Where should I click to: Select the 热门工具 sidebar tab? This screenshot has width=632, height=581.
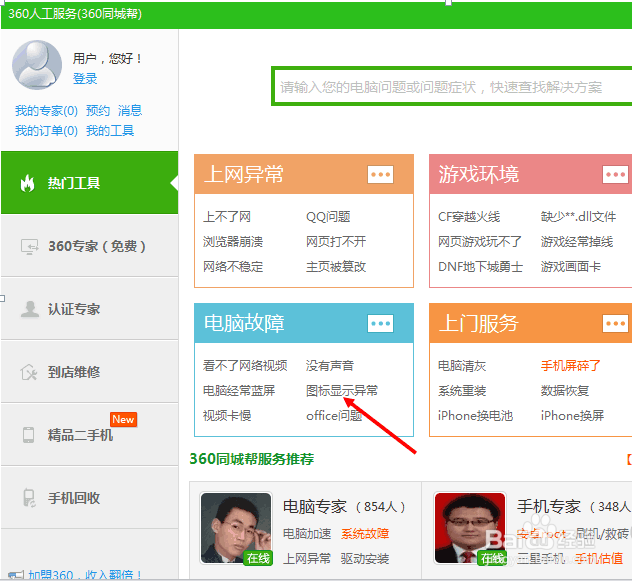[89, 183]
